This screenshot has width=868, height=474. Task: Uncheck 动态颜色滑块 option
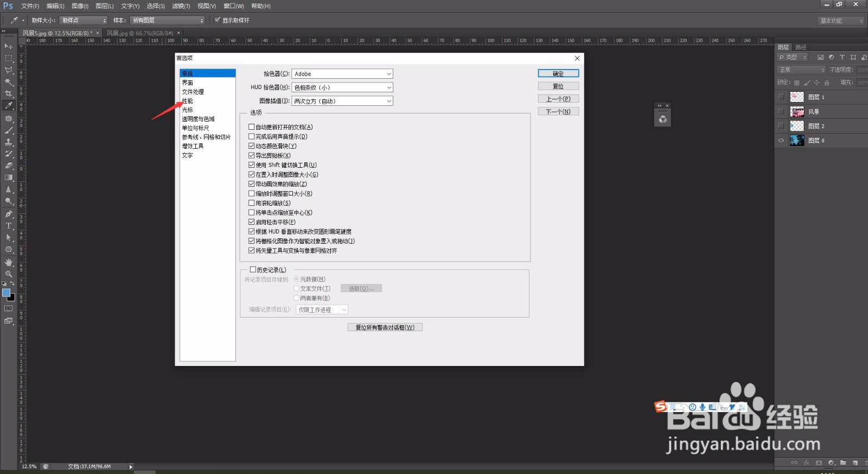click(251, 146)
